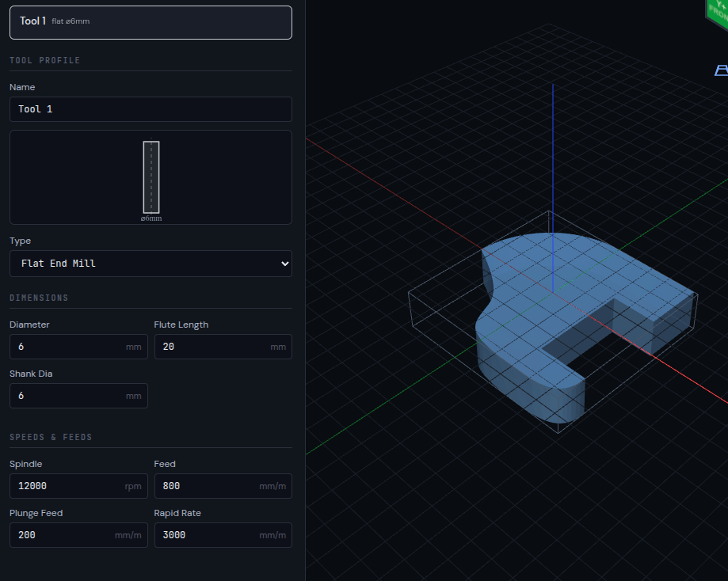Focus the Flute Length value field
728x581 pixels.
[212, 347]
